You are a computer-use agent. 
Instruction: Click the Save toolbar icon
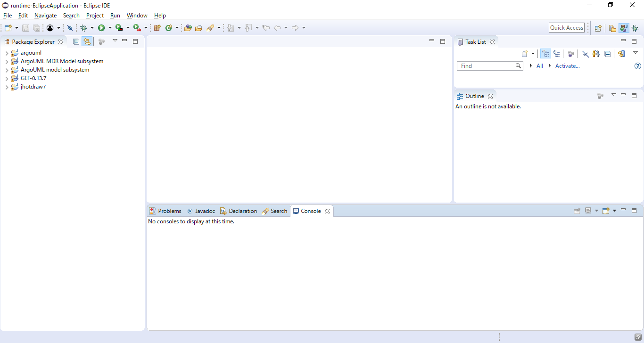pos(25,28)
